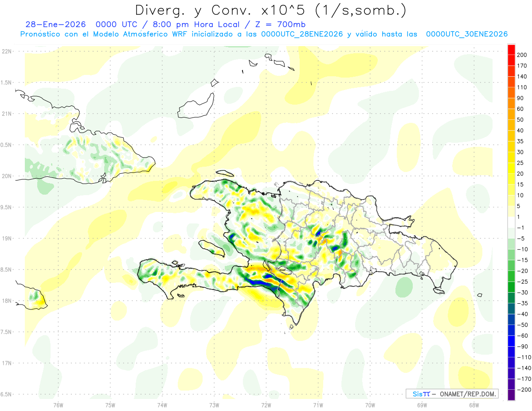Image resolution: width=532 pixels, height=411 pixels.
Task: Click the '6.5N' latitude label
Action: click(6, 394)
